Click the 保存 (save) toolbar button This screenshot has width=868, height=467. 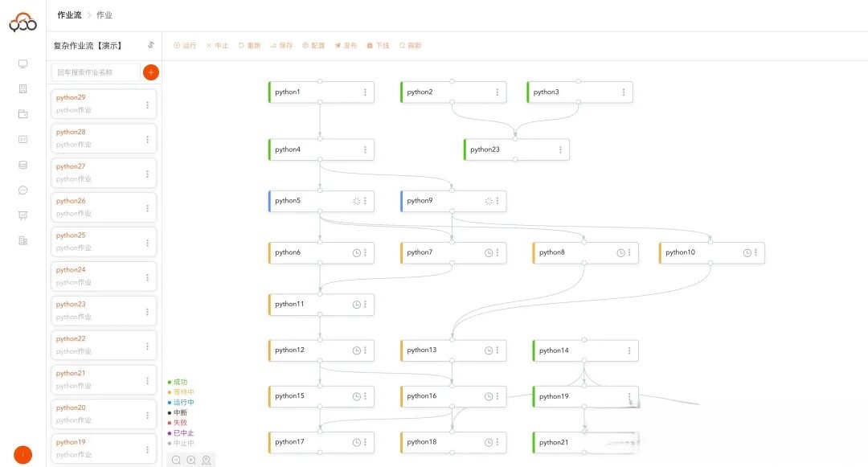coord(281,46)
